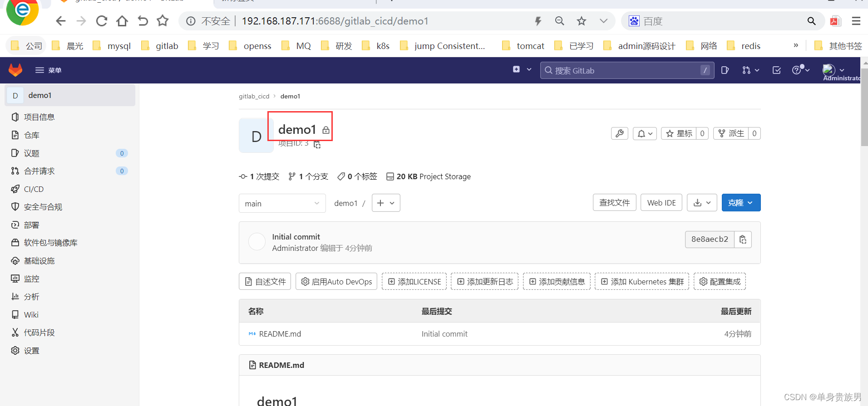Open README.md in the file table

[x=280, y=334]
